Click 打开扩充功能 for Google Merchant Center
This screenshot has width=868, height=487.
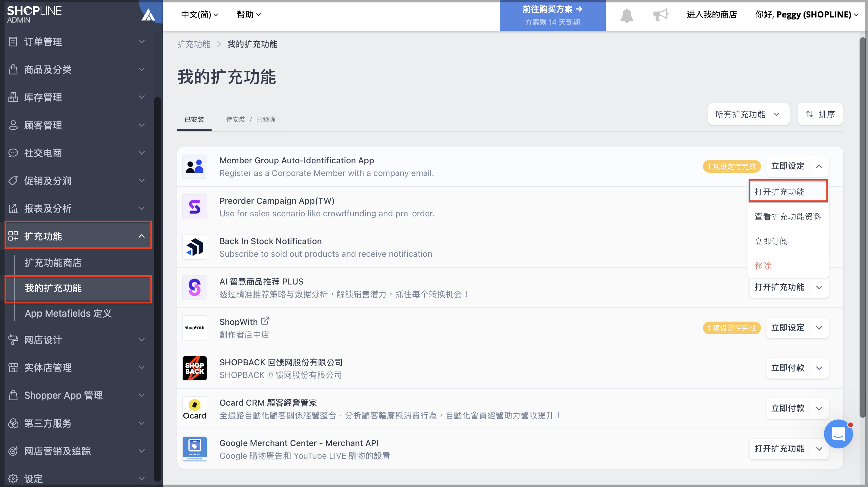pyautogui.click(x=779, y=449)
